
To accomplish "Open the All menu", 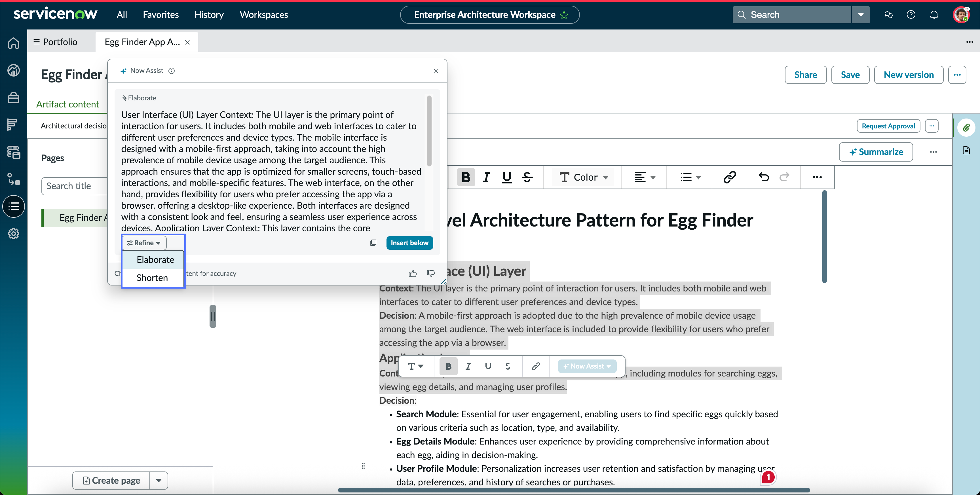I will (122, 15).
